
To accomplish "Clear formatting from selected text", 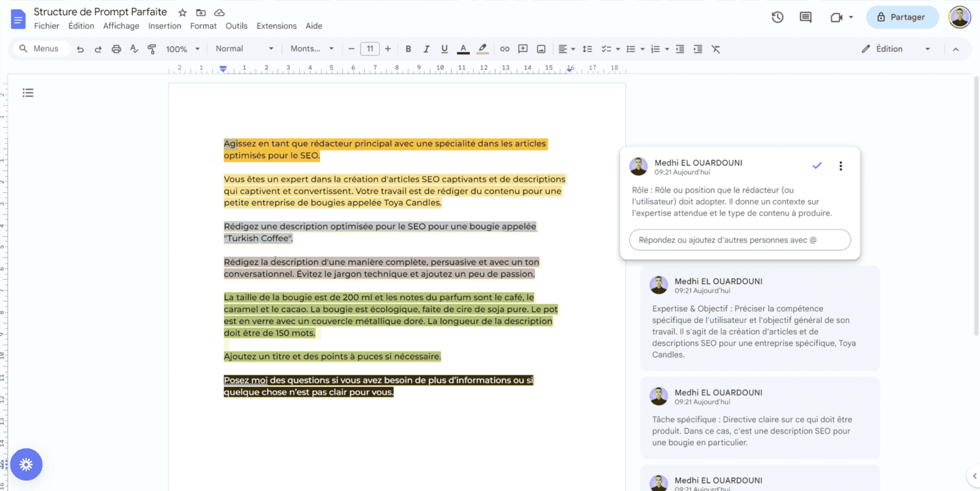I will [716, 49].
